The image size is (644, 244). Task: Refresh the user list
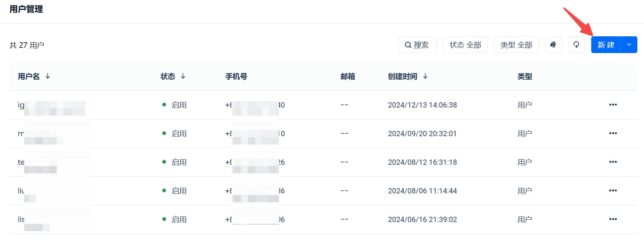[576, 45]
